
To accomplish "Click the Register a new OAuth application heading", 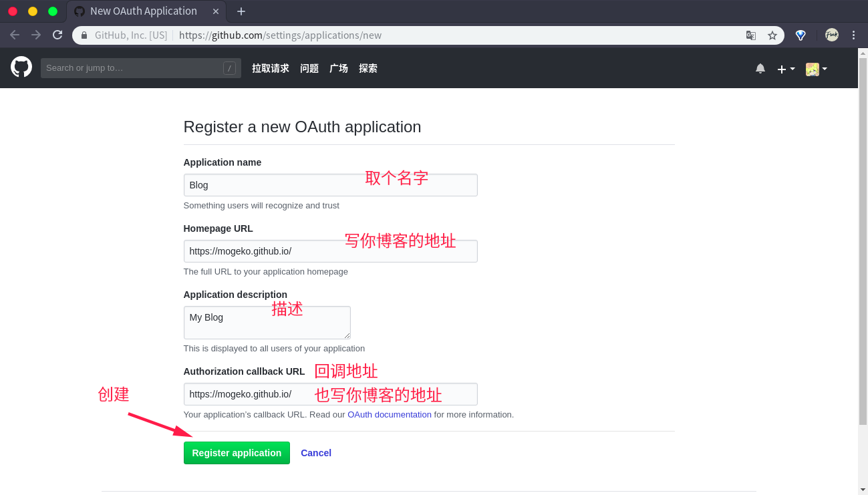I will (303, 127).
